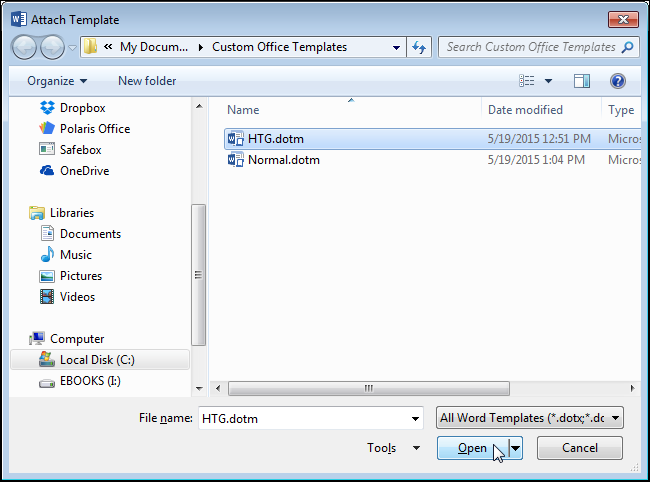Screen dimensions: 650x482
Task: Expand breadcrumb arrow after My Docum...
Action: pyautogui.click(x=201, y=47)
